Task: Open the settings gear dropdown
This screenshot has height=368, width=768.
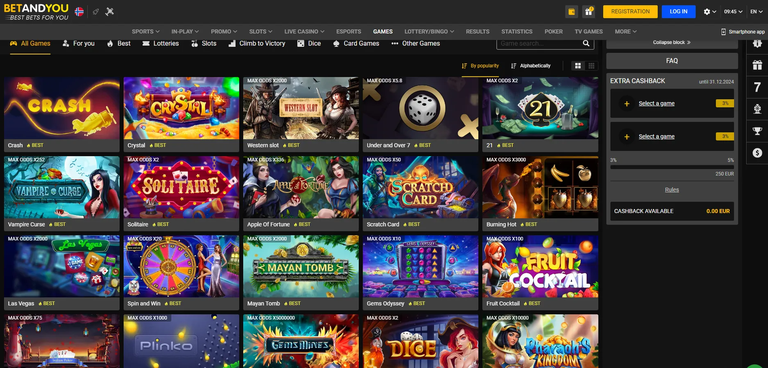Action: (x=710, y=12)
